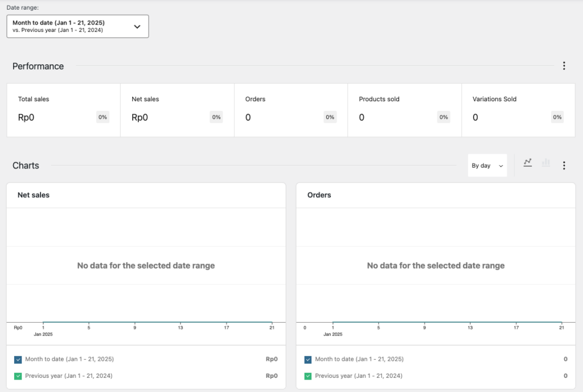
Task: Select the Orders chart tab header
Action: (319, 195)
